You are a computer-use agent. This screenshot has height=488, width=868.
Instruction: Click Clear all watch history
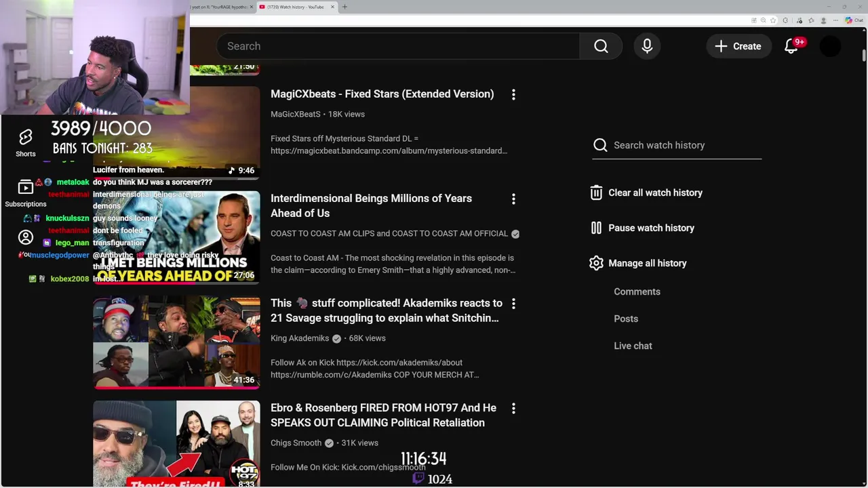tap(655, 192)
